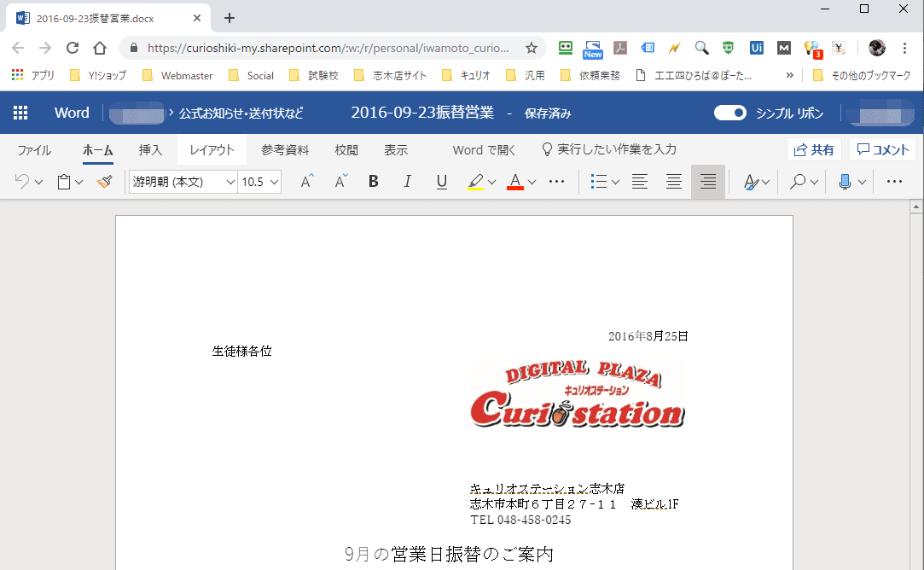Close the 2016-09-23振替営業.docx tab
Screen dimensions: 924x570
[197, 18]
